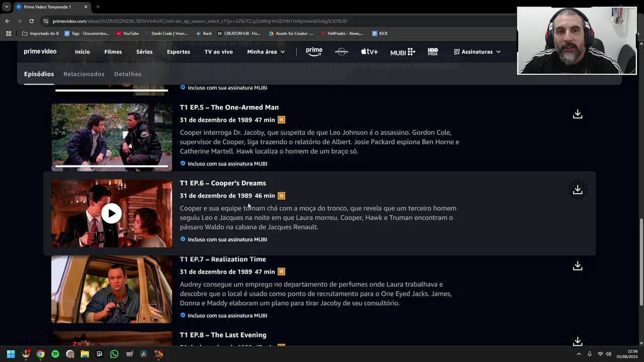Download episode 5 The One-Armed Man
This screenshot has width=644, height=362.
[578, 114]
